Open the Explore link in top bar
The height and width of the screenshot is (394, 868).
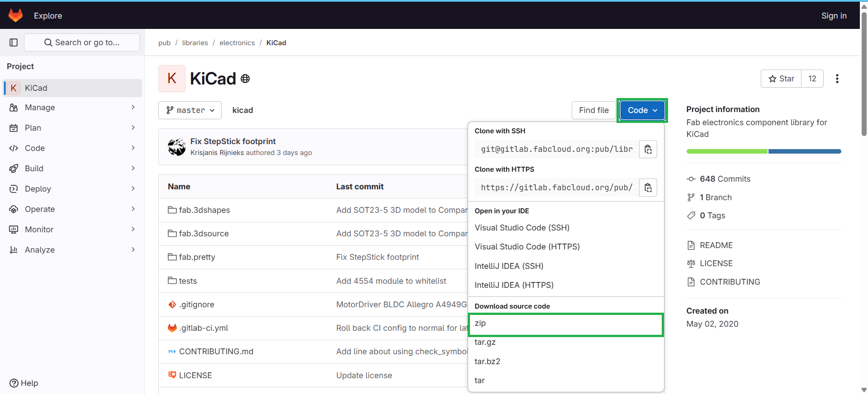48,15
